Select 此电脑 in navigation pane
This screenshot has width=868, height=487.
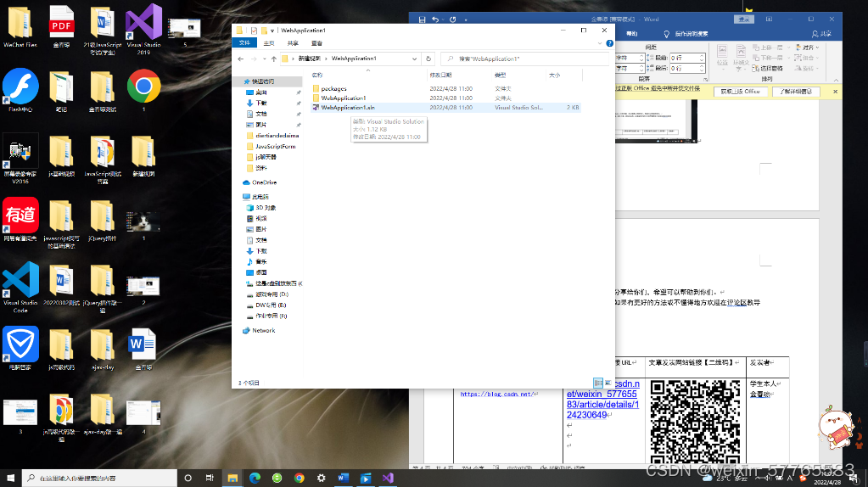255,197
